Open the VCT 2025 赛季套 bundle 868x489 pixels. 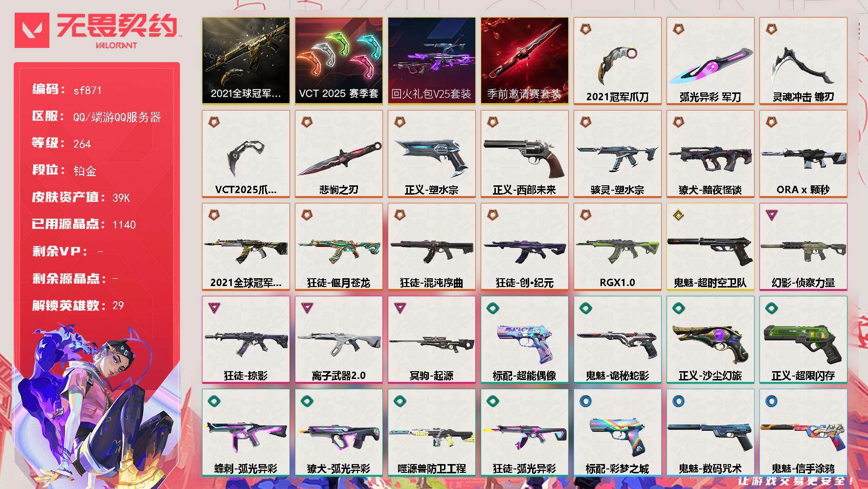(x=338, y=61)
